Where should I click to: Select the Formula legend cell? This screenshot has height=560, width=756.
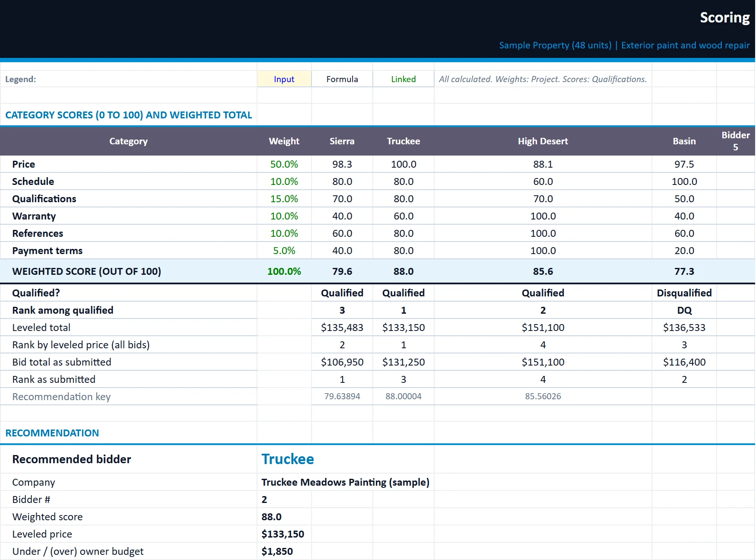pyautogui.click(x=342, y=79)
